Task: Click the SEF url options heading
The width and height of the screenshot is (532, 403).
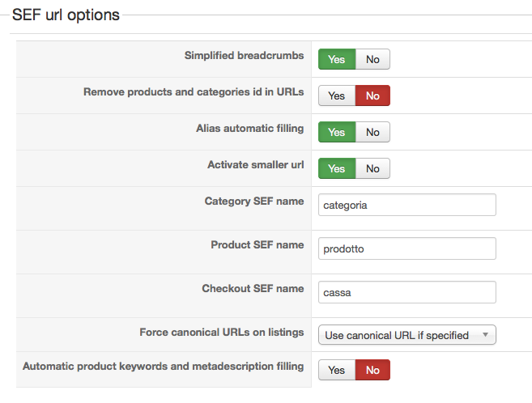Action: pyautogui.click(x=66, y=15)
